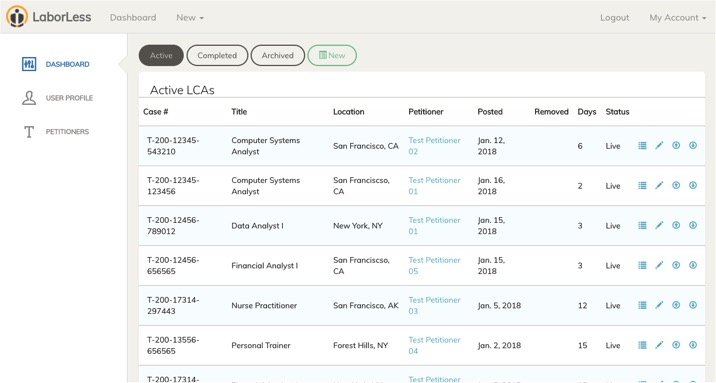This screenshot has width=716, height=383.
Task: Click list icon for case T-200-12345-543210
Action: tap(642, 146)
